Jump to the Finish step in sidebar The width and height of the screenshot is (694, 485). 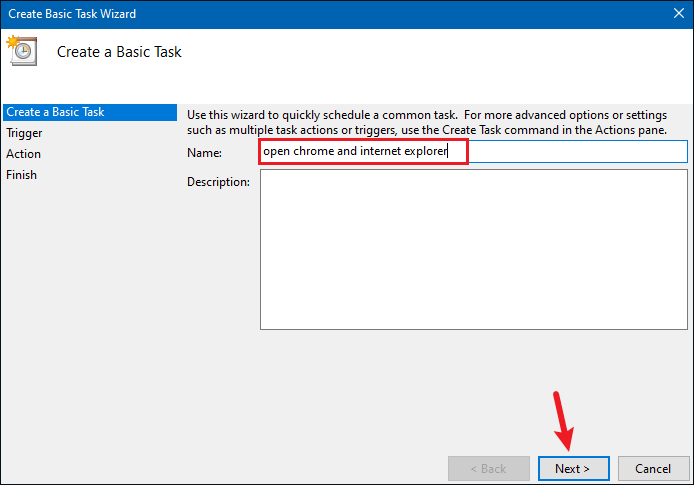pyautogui.click(x=21, y=175)
